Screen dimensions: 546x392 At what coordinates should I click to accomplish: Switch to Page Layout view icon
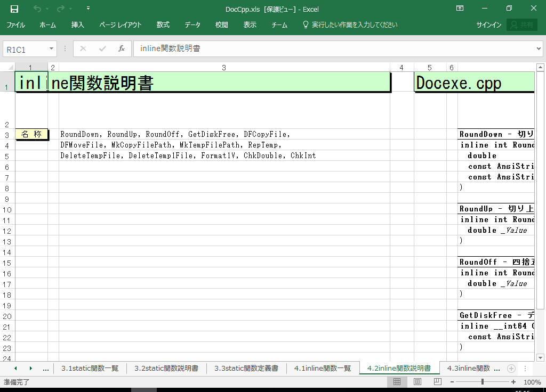tap(417, 382)
